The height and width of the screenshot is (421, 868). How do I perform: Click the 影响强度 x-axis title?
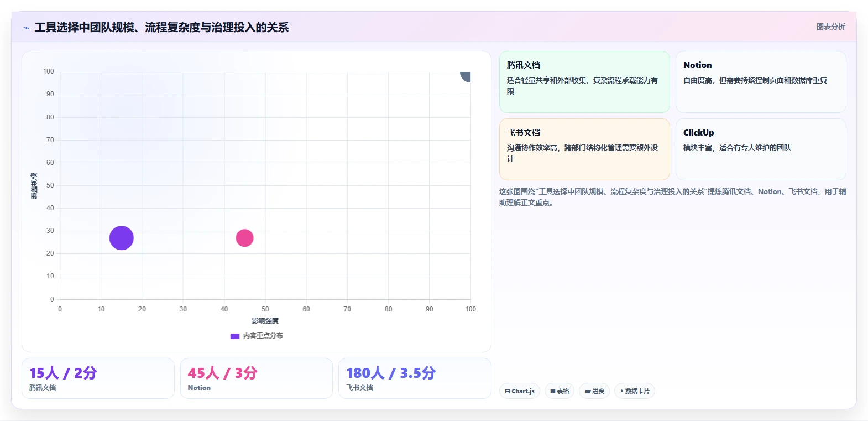pyautogui.click(x=265, y=321)
